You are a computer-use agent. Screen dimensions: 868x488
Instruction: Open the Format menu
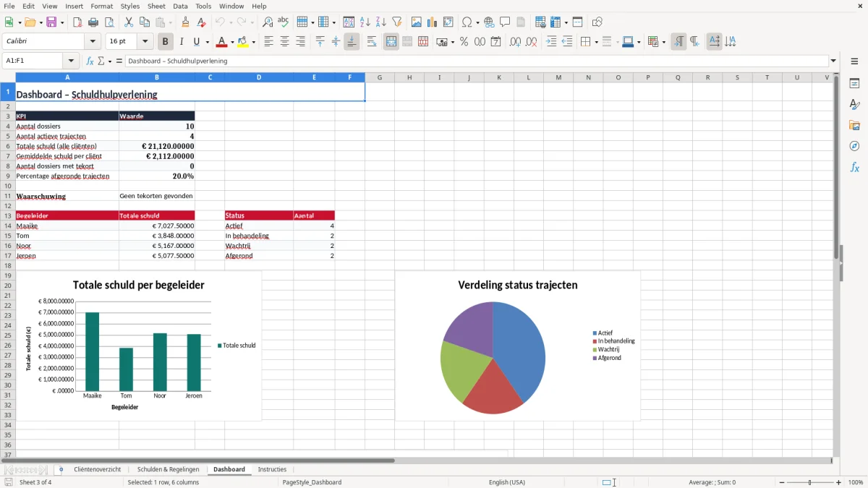[101, 6]
